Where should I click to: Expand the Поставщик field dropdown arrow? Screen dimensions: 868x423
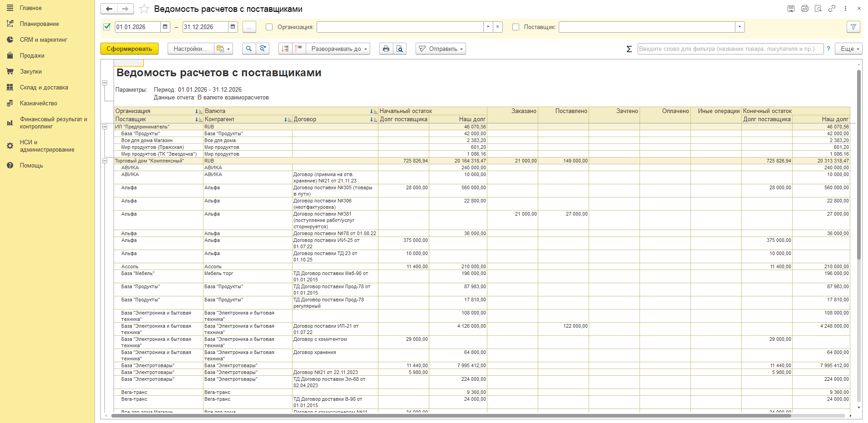740,27
